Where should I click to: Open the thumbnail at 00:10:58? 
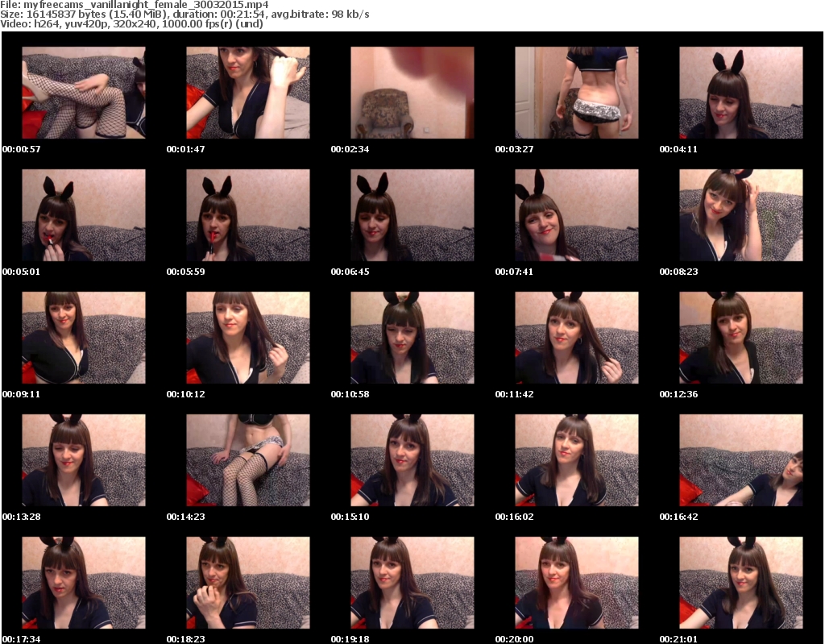coord(412,338)
